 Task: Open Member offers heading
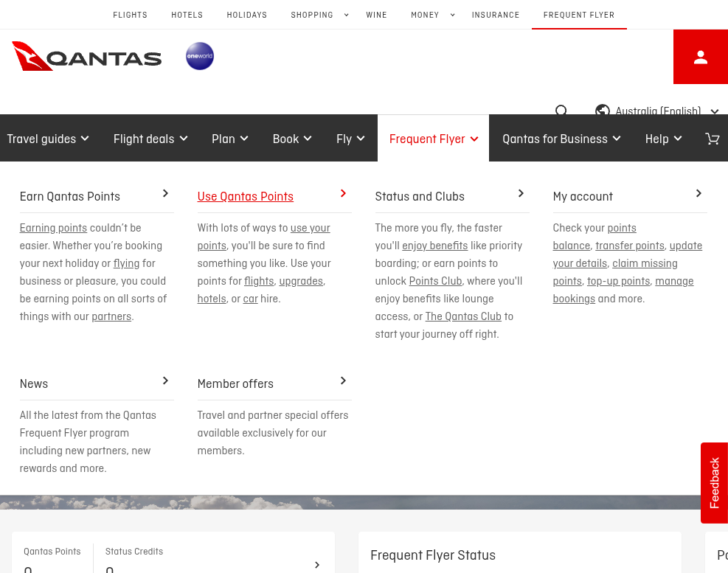235,383
